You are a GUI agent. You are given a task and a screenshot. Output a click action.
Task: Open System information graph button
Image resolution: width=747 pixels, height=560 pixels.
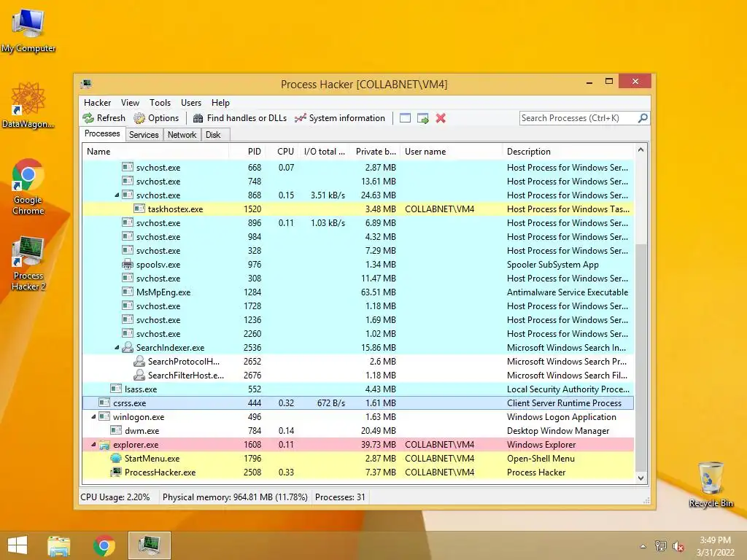(340, 118)
